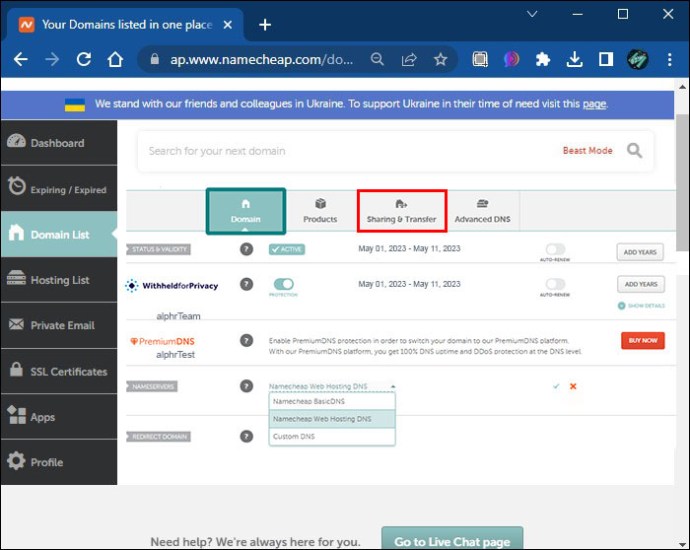Toggle auto-renew for domain status row

tap(554, 249)
